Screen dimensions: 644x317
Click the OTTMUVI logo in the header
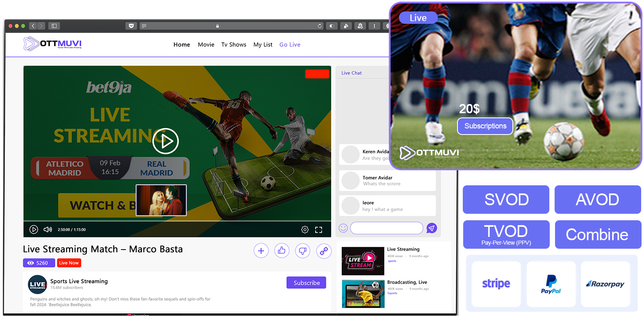click(52, 43)
